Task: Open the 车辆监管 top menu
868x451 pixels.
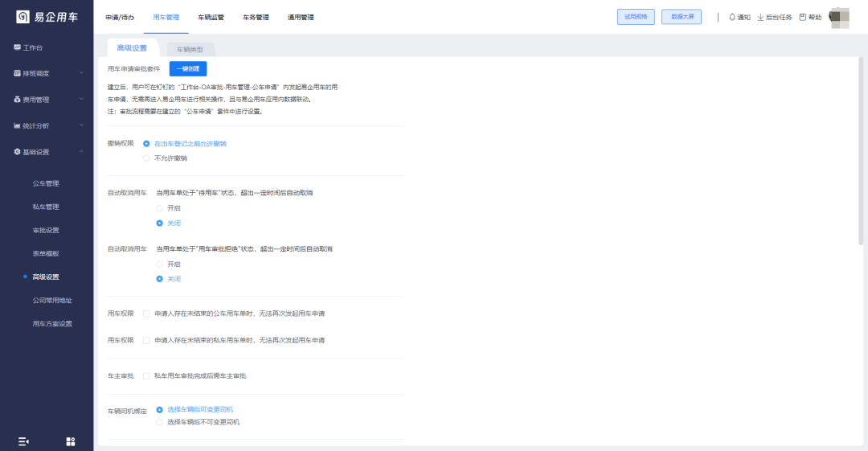Action: [211, 17]
